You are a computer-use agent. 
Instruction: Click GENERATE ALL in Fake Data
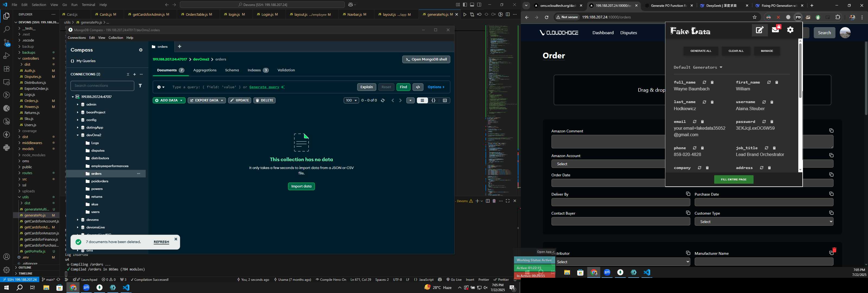(701, 51)
